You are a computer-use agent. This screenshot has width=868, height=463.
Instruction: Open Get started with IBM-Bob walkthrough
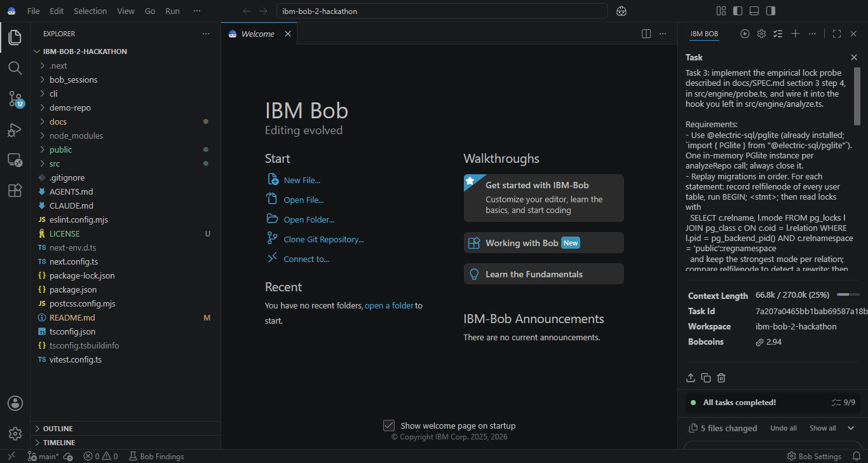[544, 198]
